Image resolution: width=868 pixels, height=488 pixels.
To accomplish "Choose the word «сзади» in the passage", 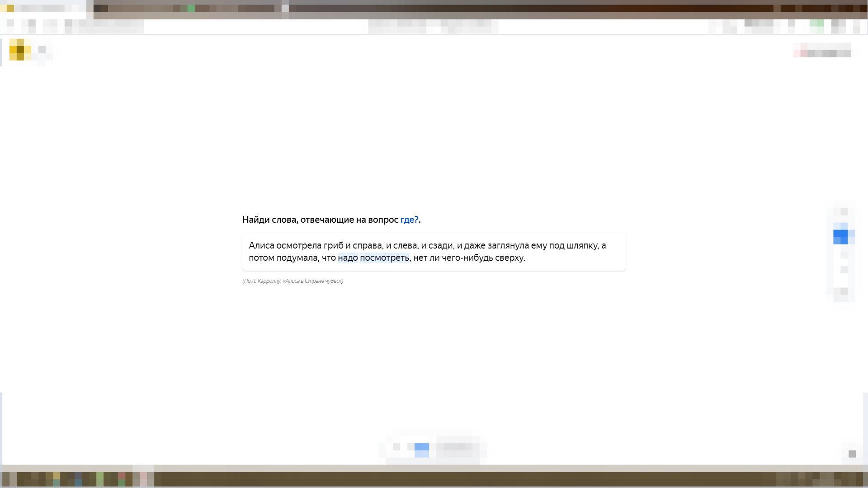I will [x=440, y=246].
